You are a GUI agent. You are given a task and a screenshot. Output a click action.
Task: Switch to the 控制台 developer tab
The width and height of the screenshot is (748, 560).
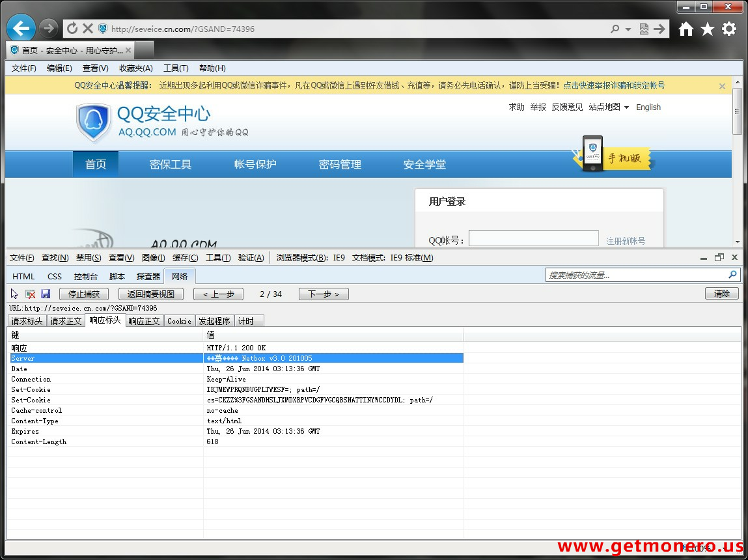tap(85, 276)
